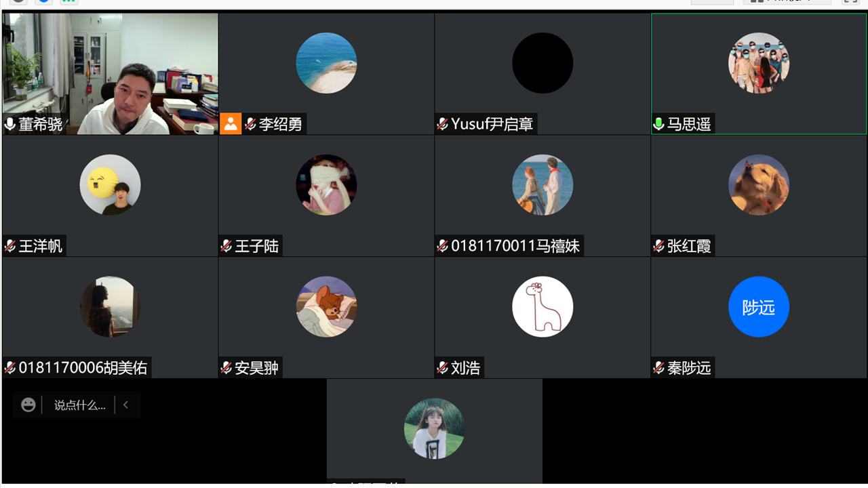The image size is (868, 488).
Task: Click 董希骁's white microphone icon
Action: (x=10, y=124)
